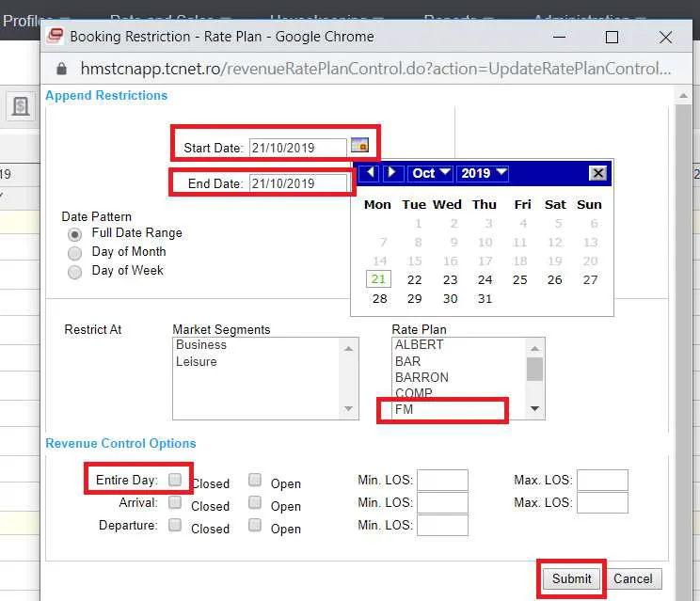Click Rate Plan list scrollbar thumb

534,369
